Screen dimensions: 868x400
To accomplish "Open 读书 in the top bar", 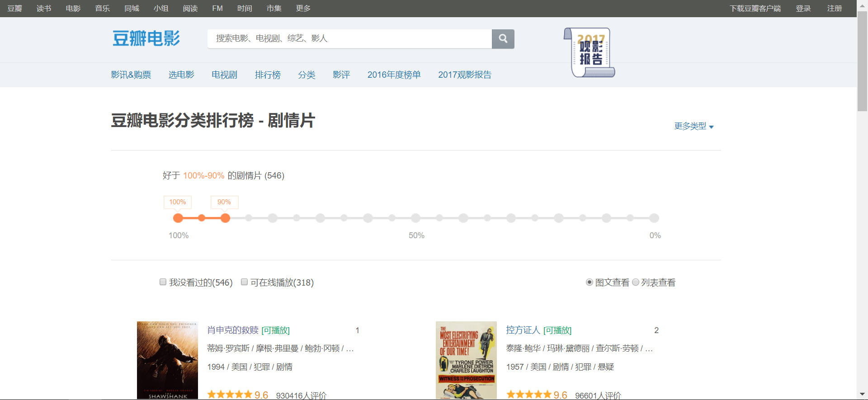I will click(44, 8).
